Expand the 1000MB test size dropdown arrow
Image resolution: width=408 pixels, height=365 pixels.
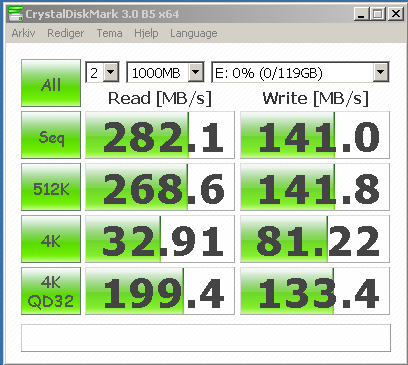(x=196, y=72)
